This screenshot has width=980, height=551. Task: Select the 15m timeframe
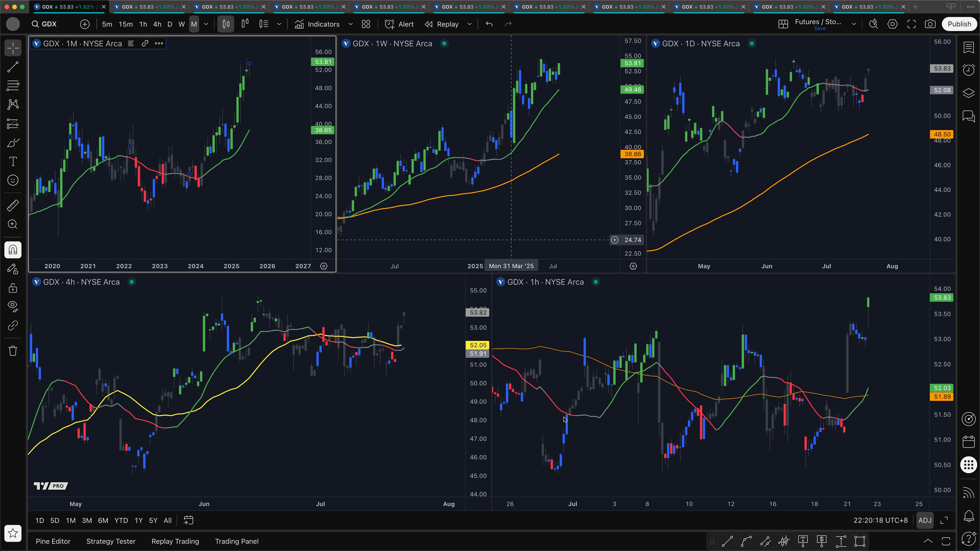(126, 24)
